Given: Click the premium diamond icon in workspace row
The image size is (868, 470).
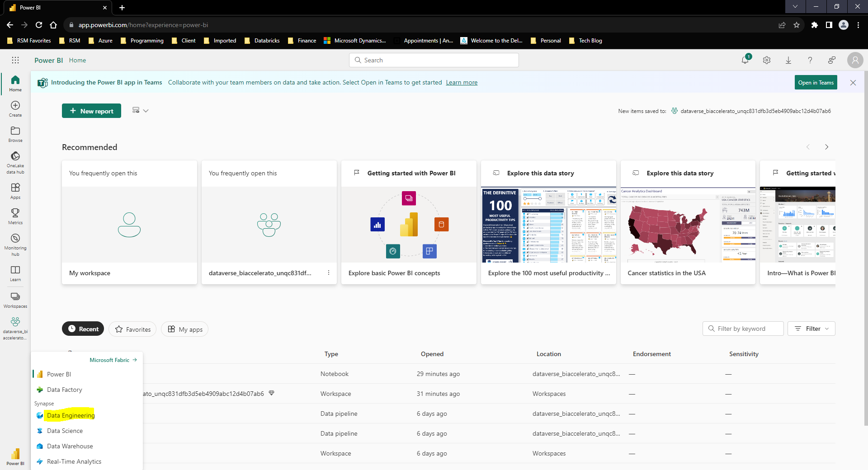Looking at the screenshot, I should pyautogui.click(x=272, y=393).
